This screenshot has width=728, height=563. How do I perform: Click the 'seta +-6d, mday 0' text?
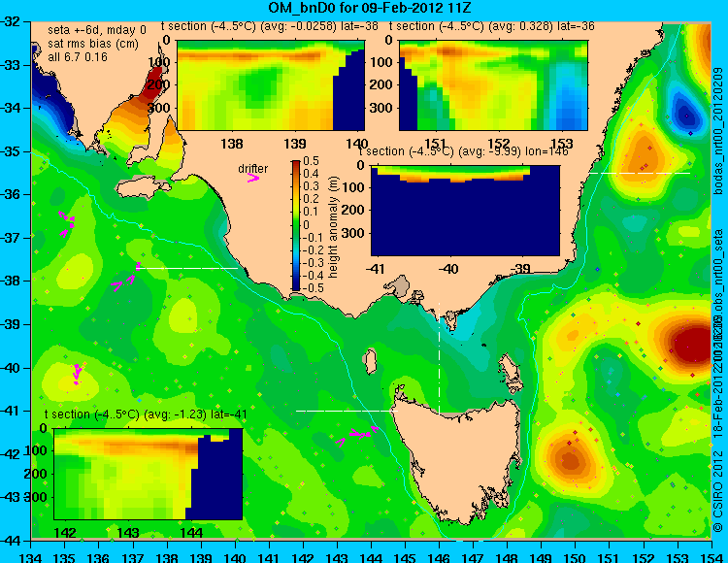click(x=96, y=30)
